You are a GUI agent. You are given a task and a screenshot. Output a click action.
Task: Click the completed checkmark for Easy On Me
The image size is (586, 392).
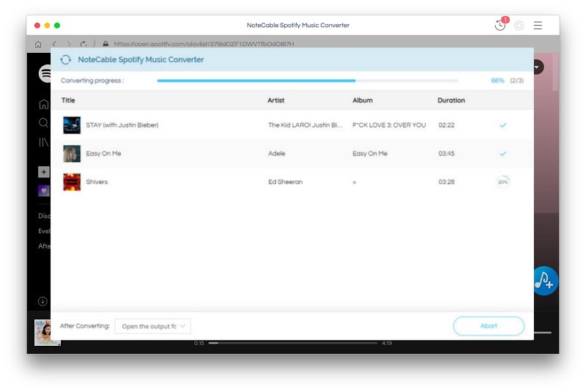click(503, 154)
